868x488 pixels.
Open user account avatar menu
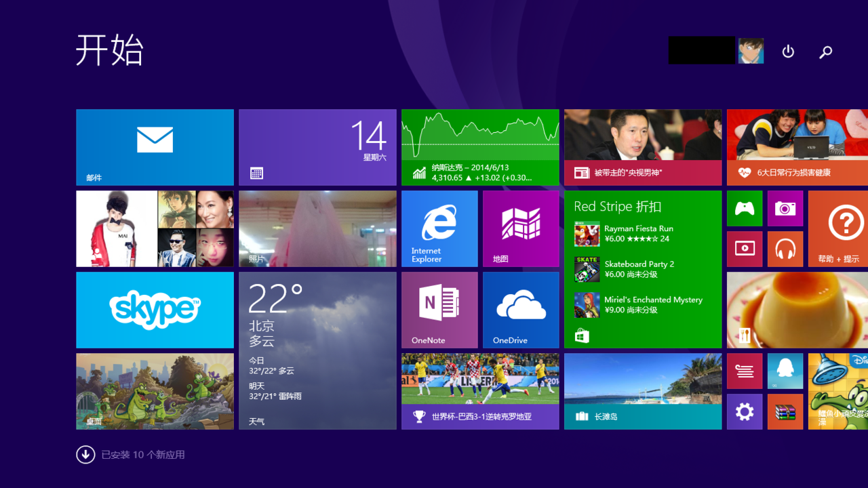point(751,51)
